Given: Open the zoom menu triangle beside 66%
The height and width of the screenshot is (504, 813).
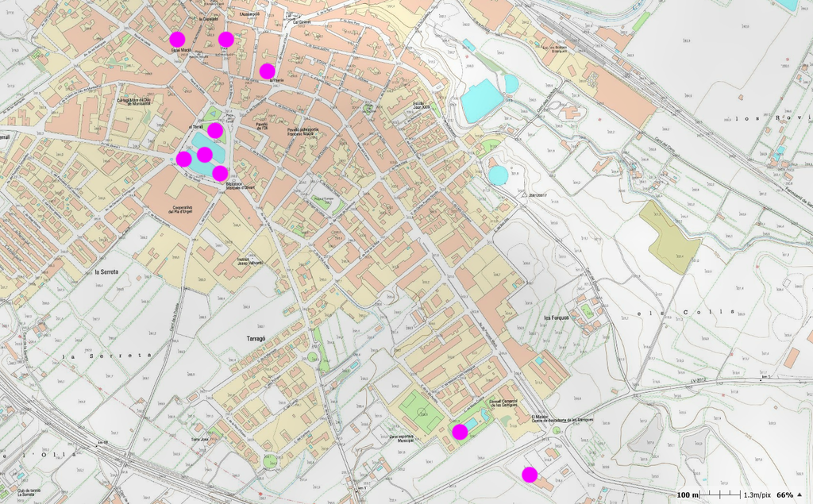Looking at the screenshot, I should [x=801, y=494].
